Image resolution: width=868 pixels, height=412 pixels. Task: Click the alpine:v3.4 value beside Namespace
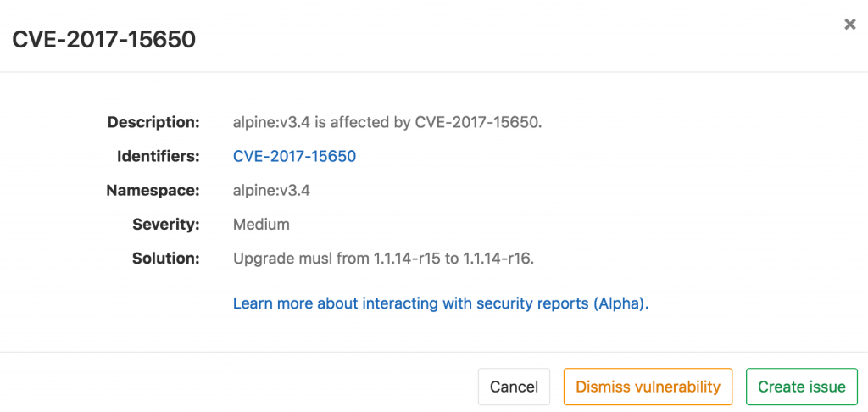(271, 191)
